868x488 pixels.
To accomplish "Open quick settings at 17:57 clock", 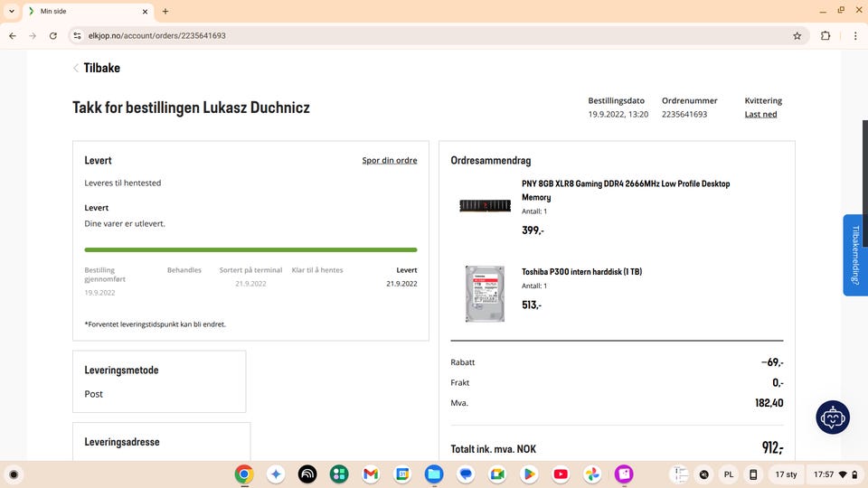I will [835, 474].
